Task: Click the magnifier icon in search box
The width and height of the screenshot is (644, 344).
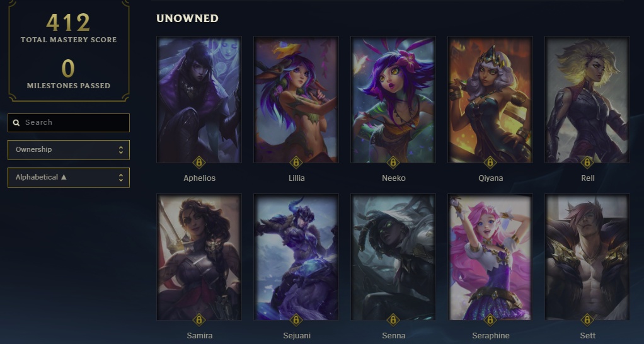Action: 16,123
